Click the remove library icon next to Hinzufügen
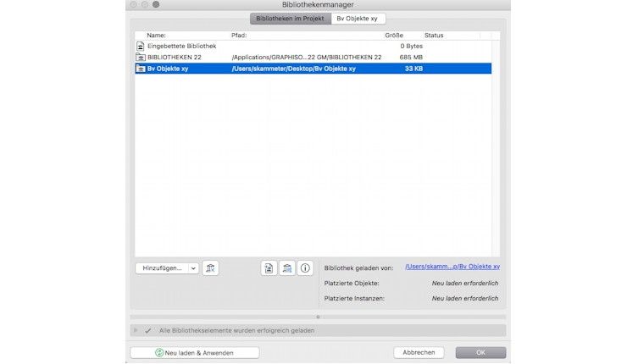This screenshot has height=364, width=627. tap(210, 268)
